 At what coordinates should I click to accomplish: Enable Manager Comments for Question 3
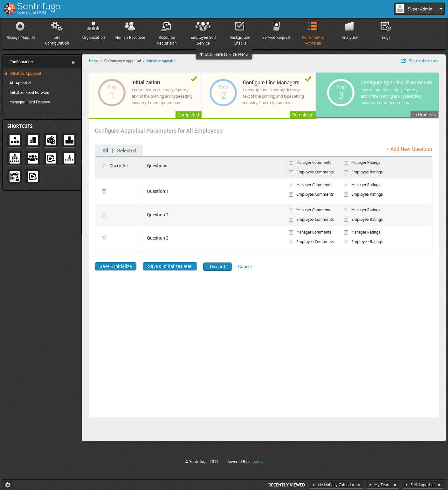tap(291, 232)
